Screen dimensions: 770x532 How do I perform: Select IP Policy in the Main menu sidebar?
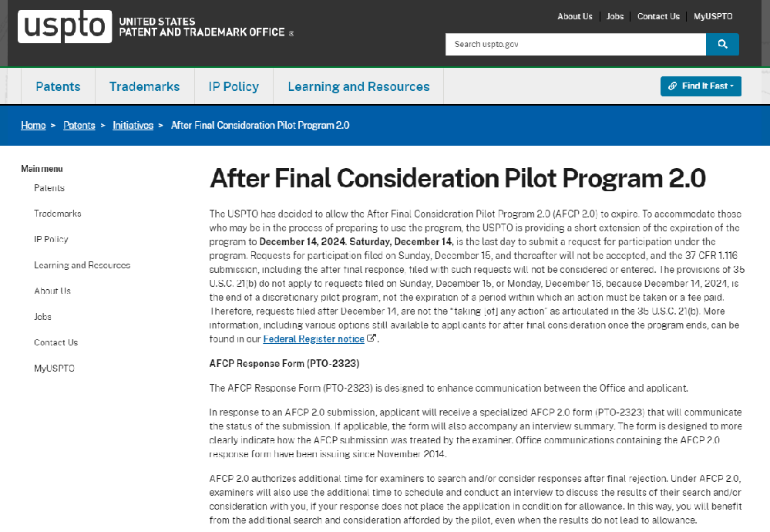point(51,239)
